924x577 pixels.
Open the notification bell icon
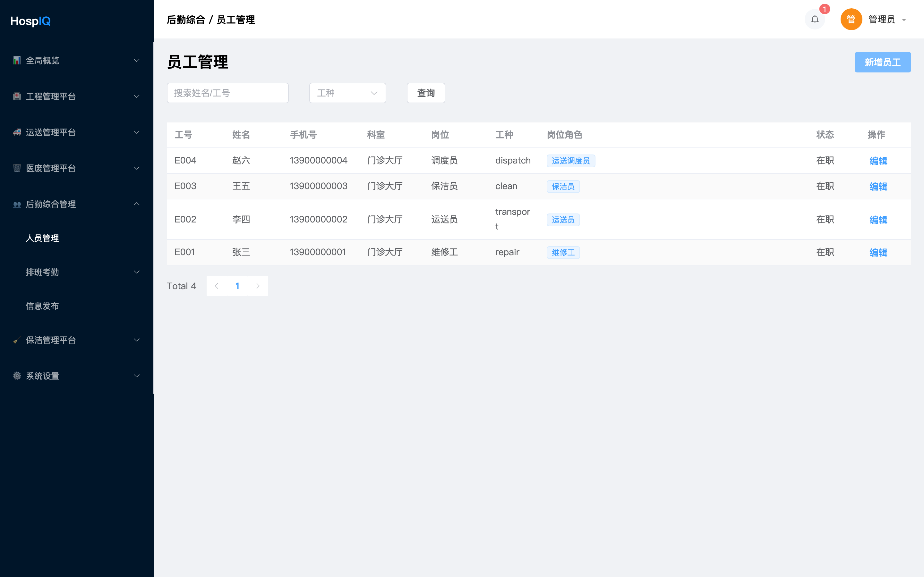click(814, 19)
